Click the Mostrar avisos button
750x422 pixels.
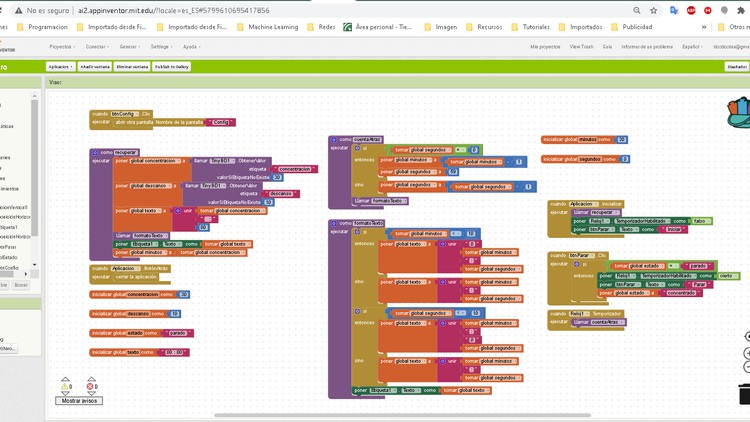(x=79, y=400)
